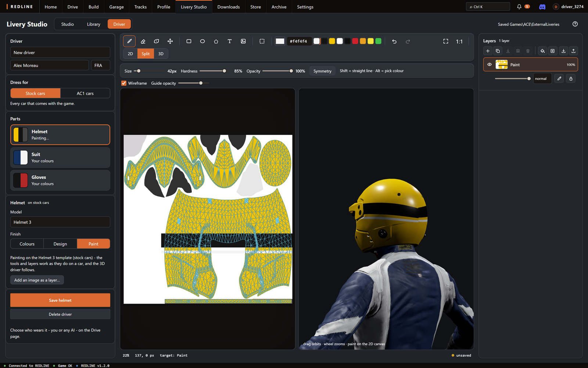This screenshot has height=368, width=588.
Task: Hide the Paint layer via eye icon
Action: pyautogui.click(x=490, y=64)
